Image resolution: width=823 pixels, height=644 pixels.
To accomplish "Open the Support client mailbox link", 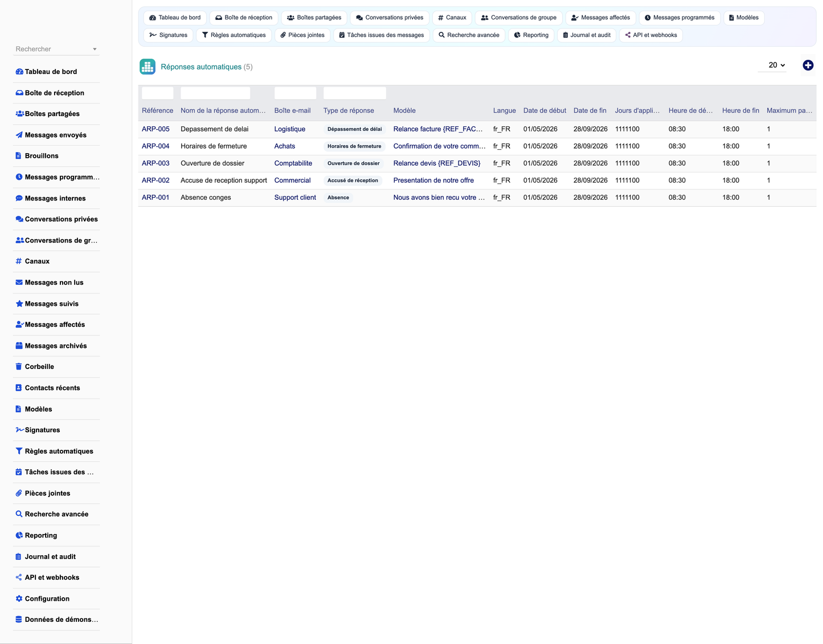I will click(295, 198).
